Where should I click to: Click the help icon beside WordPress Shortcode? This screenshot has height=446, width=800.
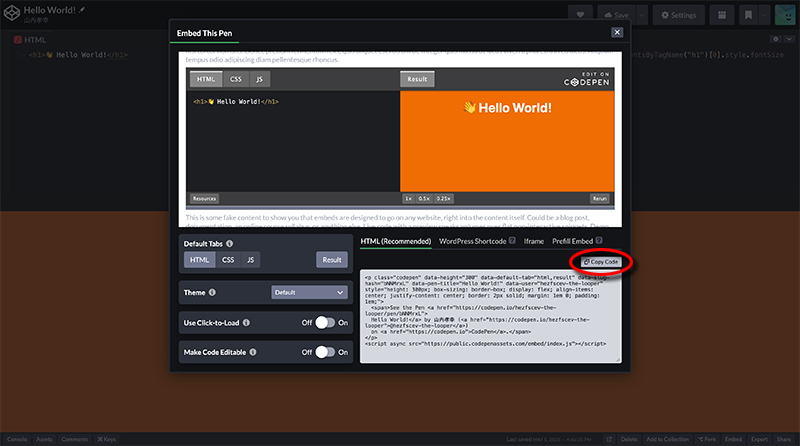(x=512, y=241)
